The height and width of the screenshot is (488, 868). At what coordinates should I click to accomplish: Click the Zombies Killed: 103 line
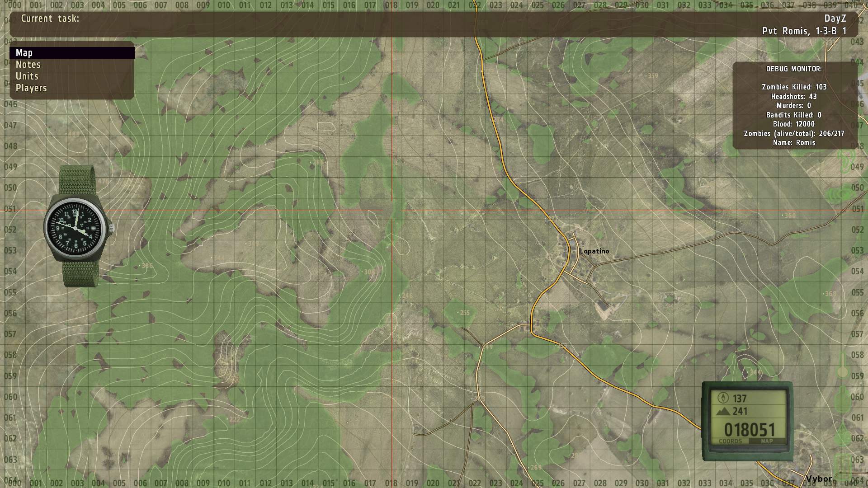pos(794,87)
